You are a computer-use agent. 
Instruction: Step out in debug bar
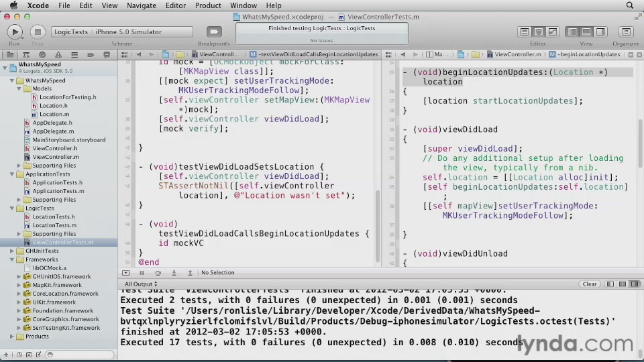click(190, 273)
